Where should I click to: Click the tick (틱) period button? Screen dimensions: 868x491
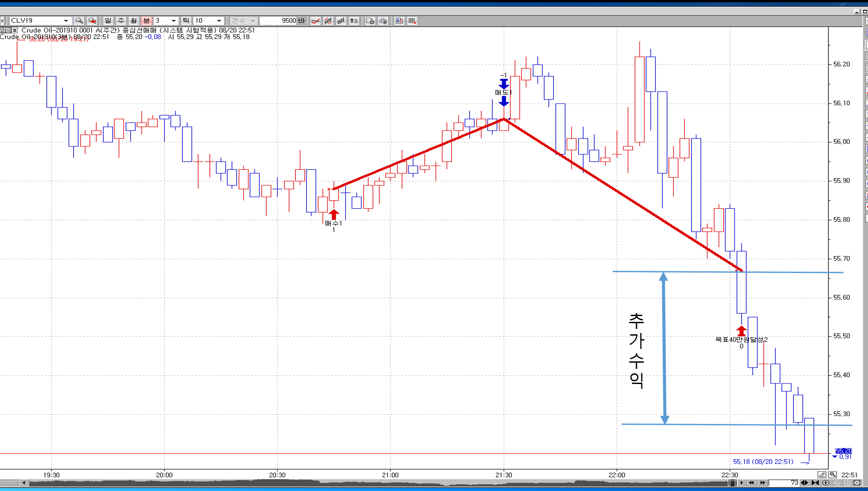186,21
